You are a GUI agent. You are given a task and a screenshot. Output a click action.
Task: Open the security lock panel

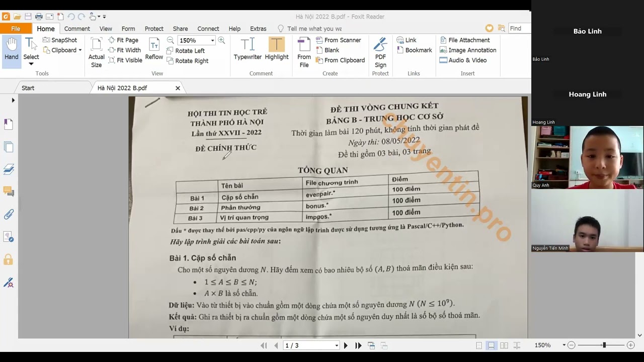(x=8, y=259)
